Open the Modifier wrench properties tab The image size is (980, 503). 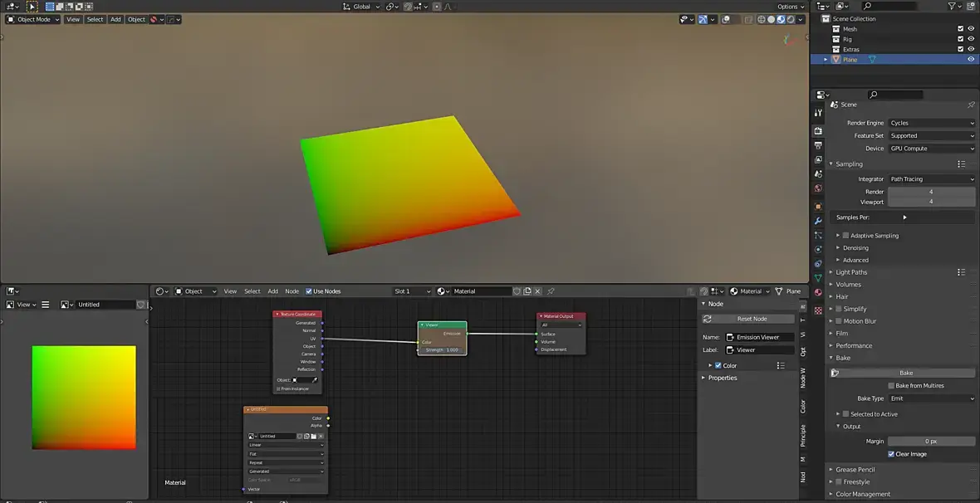(x=818, y=220)
